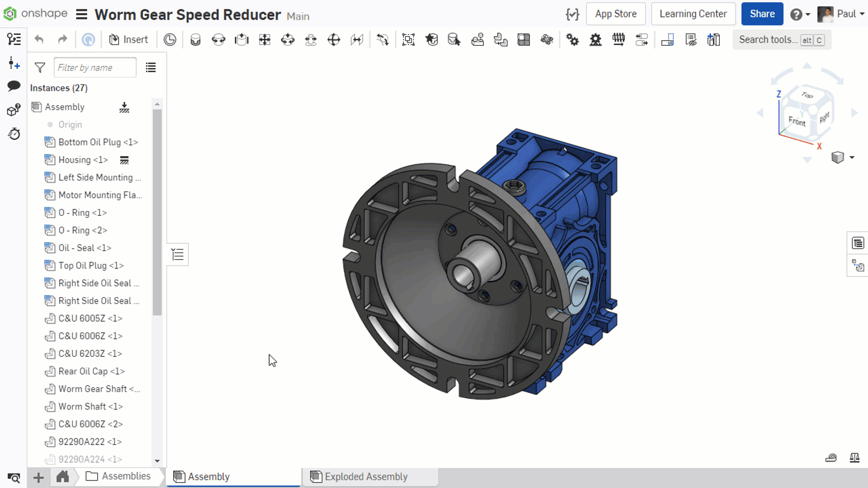Toggle the BOM table panel
Image resolution: width=868 pixels, height=488 pixels.
pyautogui.click(x=857, y=243)
